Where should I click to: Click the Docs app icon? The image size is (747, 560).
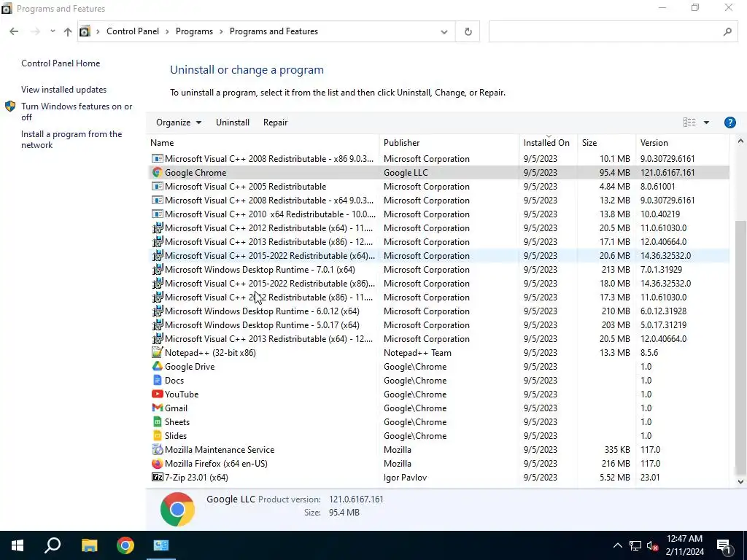tap(157, 380)
